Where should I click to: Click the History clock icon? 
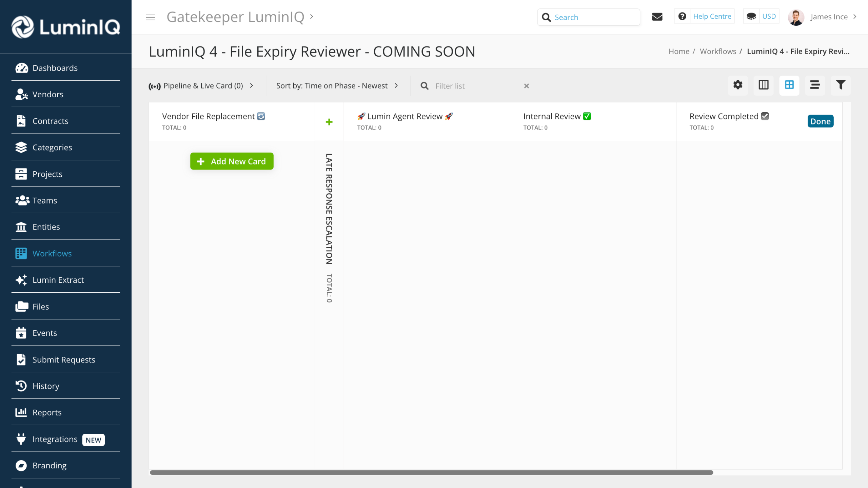tap(21, 386)
